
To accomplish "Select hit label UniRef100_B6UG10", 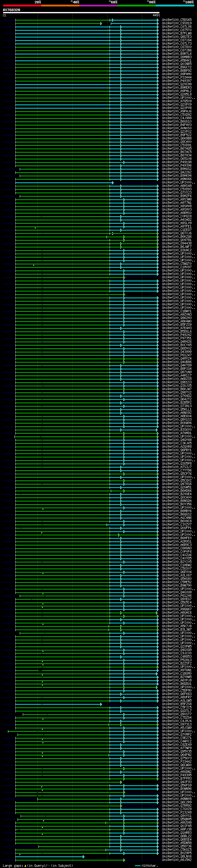I will pyautogui.click(x=177, y=122).
